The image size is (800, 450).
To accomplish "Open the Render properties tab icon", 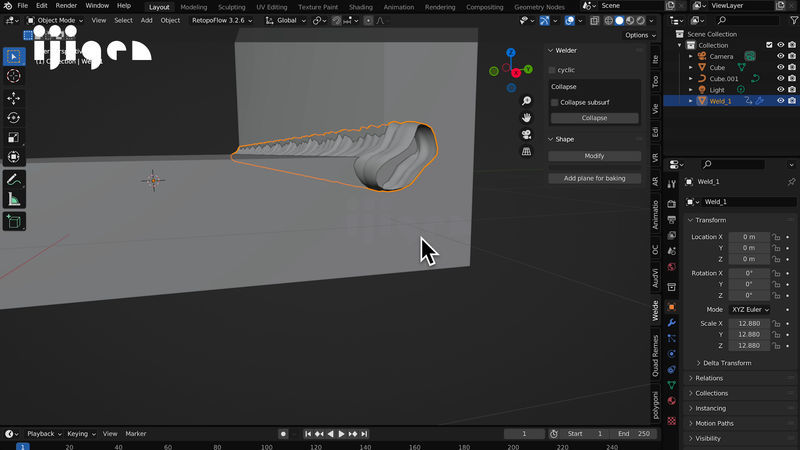I will (x=671, y=204).
